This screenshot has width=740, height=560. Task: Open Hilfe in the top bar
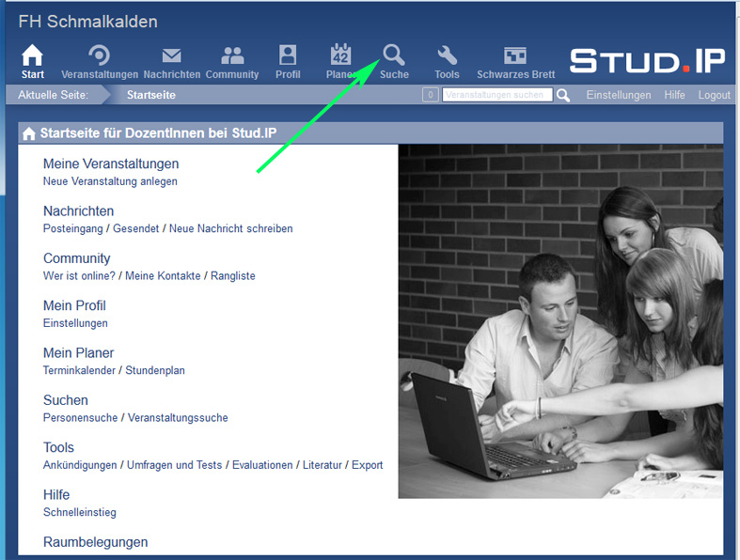click(674, 95)
